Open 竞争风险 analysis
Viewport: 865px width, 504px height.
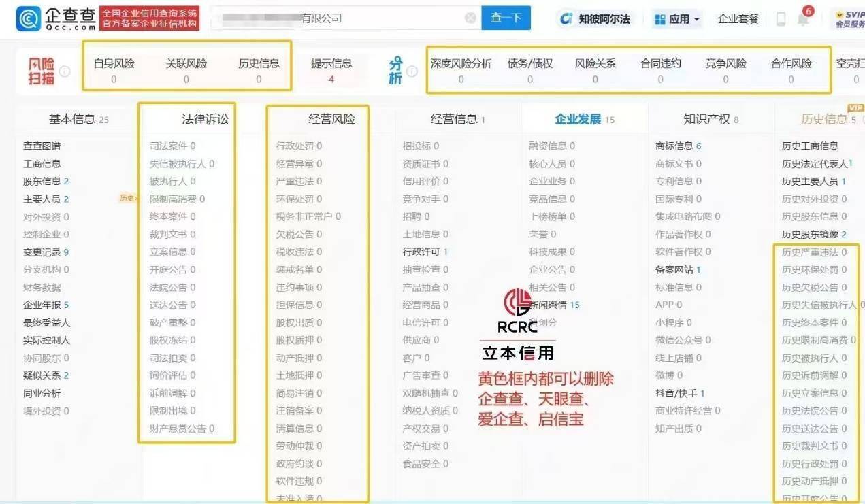725,70
